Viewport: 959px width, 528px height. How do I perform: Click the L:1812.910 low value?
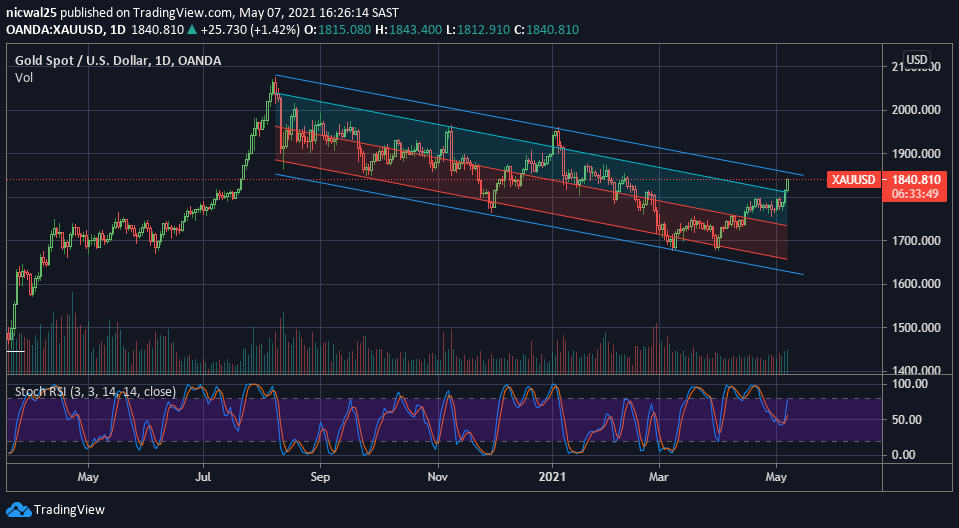point(478,29)
